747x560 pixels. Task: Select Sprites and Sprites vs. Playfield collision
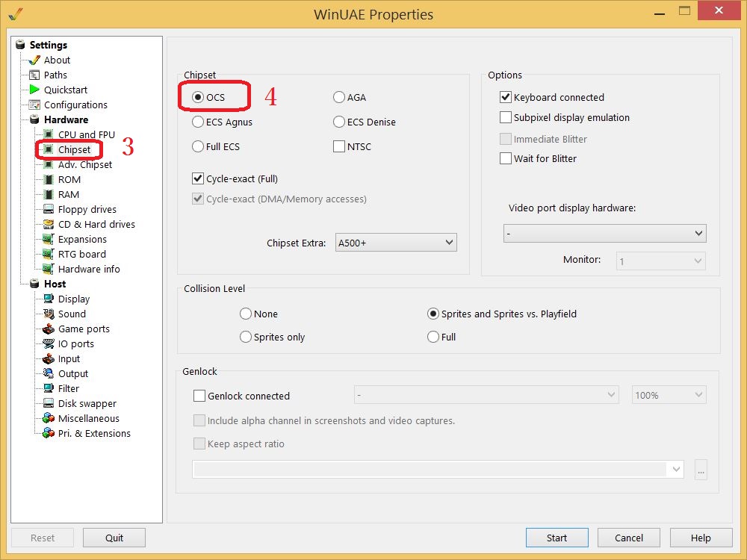(x=433, y=314)
